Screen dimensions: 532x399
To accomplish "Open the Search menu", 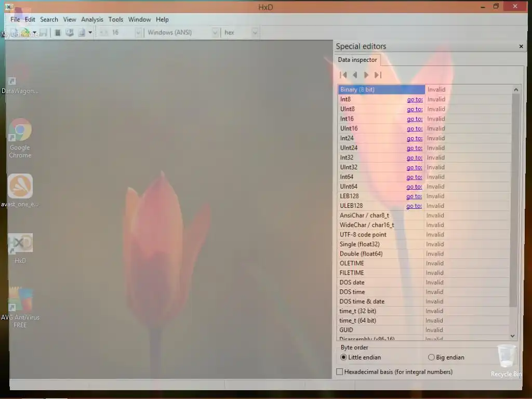I will (x=49, y=20).
